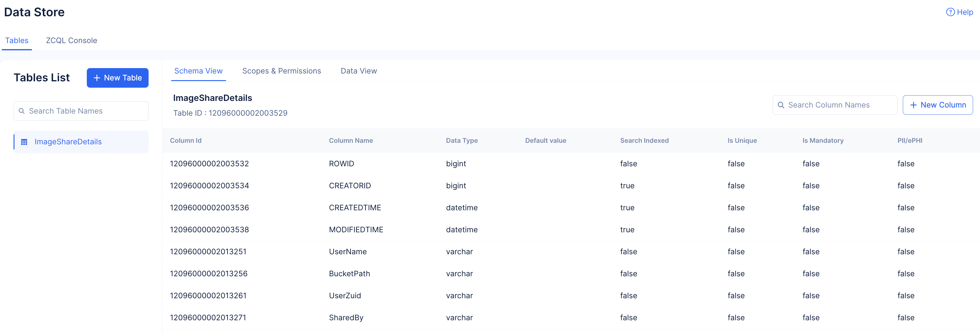Image resolution: width=980 pixels, height=335 pixels.
Task: Switch to the Tables tab
Action: pos(17,40)
